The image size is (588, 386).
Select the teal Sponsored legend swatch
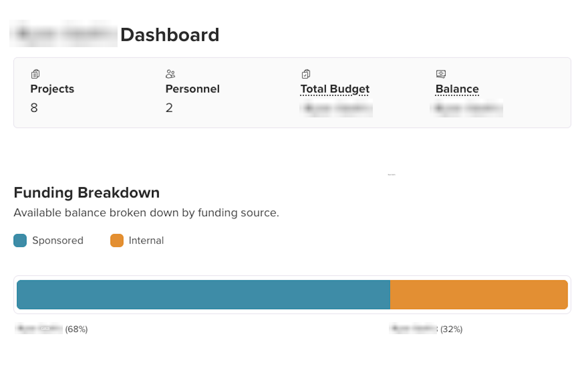click(20, 240)
